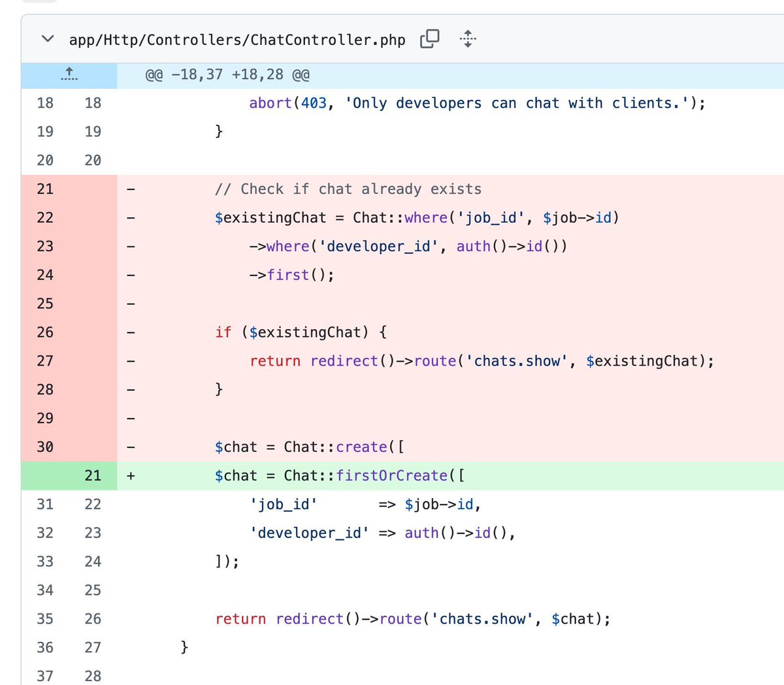Collapse the ChatController.php file diff
Image resolution: width=784 pixels, height=685 pixels.
pyautogui.click(x=47, y=39)
